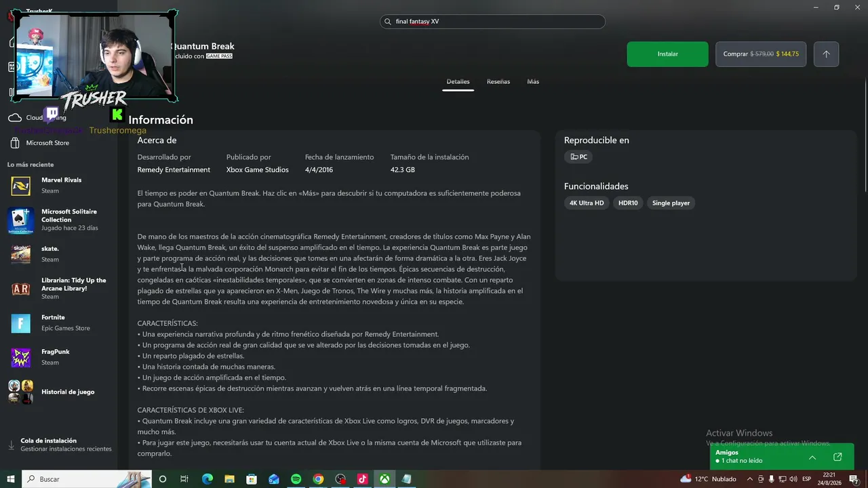868x488 pixels.
Task: Launch Spotify from the taskbar
Action: [296, 479]
